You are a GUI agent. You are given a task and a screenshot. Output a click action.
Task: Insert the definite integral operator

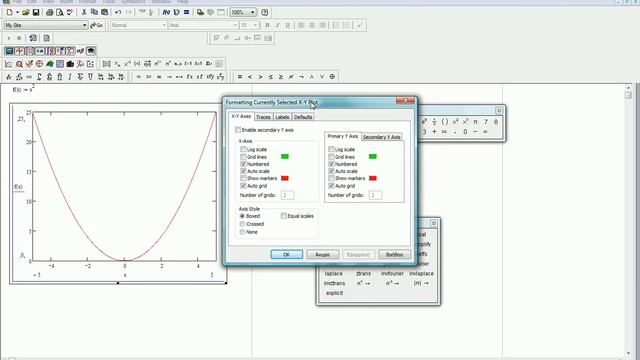click(39, 77)
